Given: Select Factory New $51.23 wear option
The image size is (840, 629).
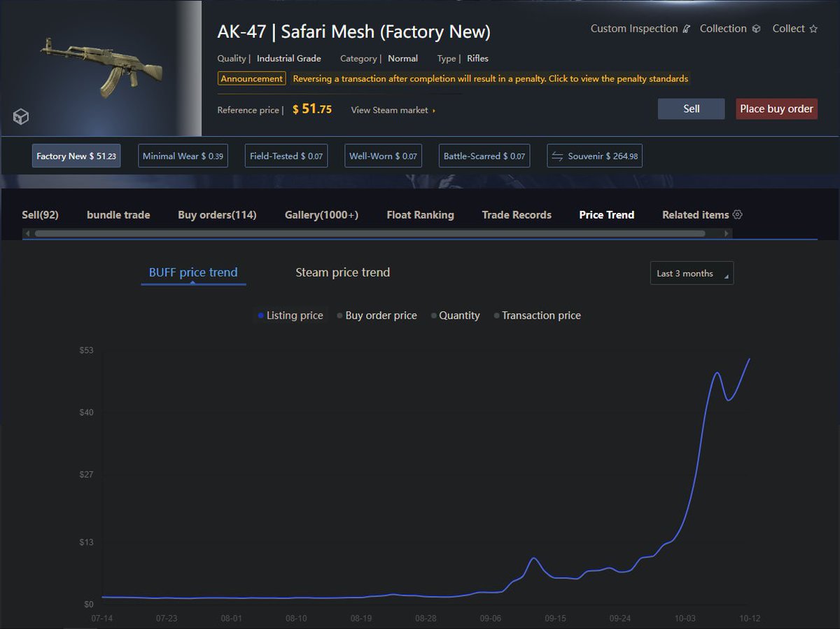Looking at the screenshot, I should [76, 156].
